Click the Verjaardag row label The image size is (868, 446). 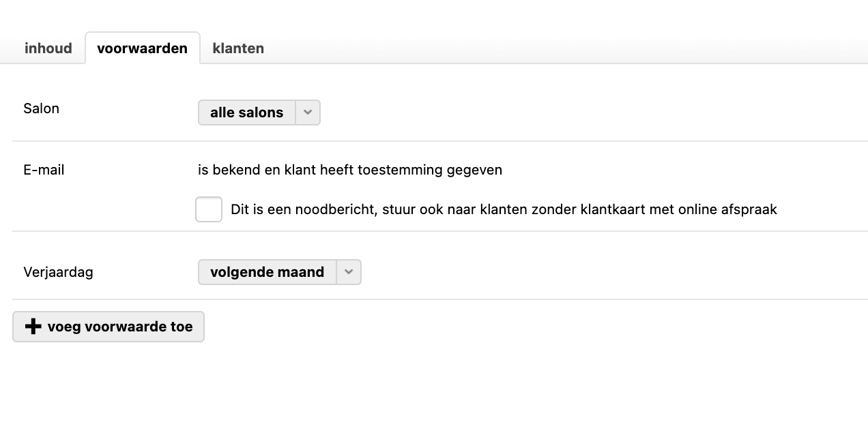point(58,272)
